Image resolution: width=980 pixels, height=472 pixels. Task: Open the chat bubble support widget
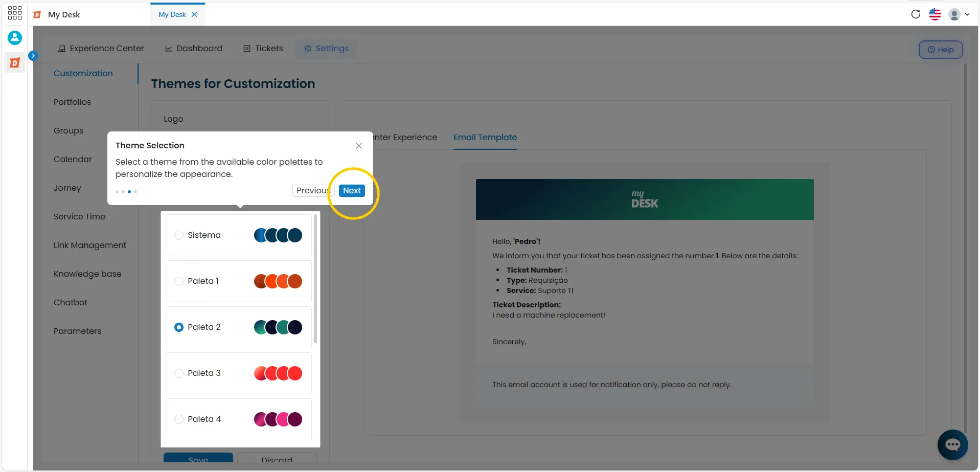[x=952, y=444]
